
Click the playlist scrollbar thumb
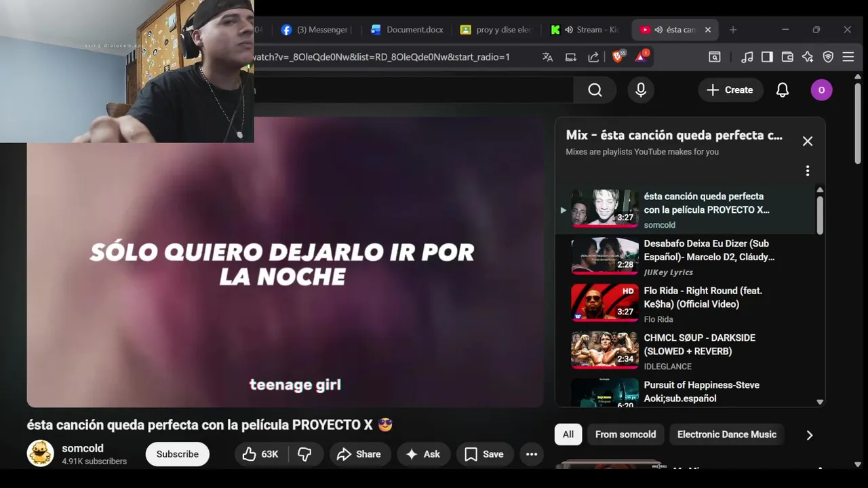[x=819, y=215]
